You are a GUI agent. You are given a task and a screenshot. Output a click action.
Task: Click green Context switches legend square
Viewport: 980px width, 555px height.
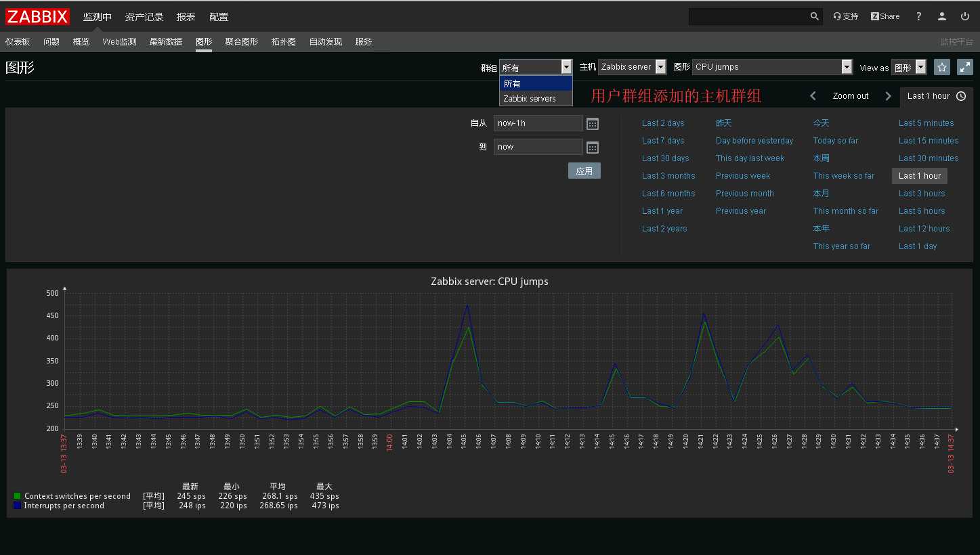(x=18, y=496)
